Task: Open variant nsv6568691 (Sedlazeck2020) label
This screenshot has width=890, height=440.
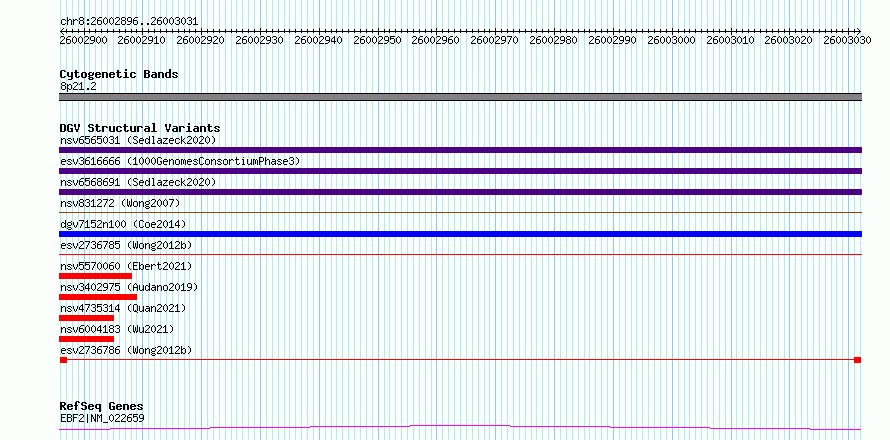Action: [138, 182]
